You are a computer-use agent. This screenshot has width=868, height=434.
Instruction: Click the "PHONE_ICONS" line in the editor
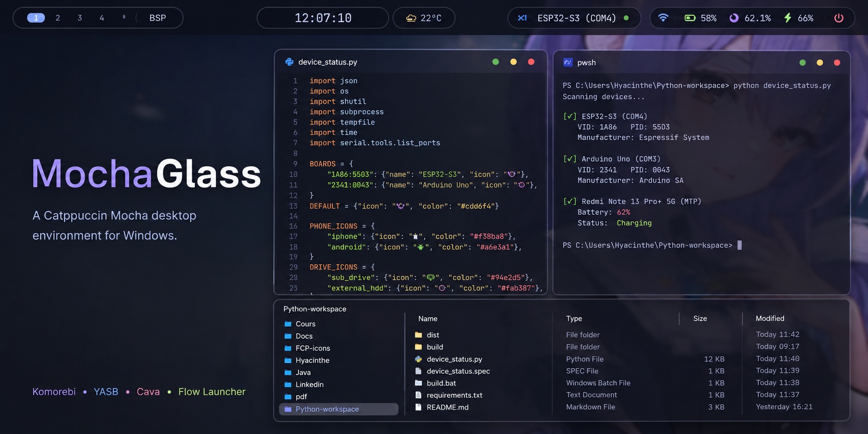[x=342, y=226]
